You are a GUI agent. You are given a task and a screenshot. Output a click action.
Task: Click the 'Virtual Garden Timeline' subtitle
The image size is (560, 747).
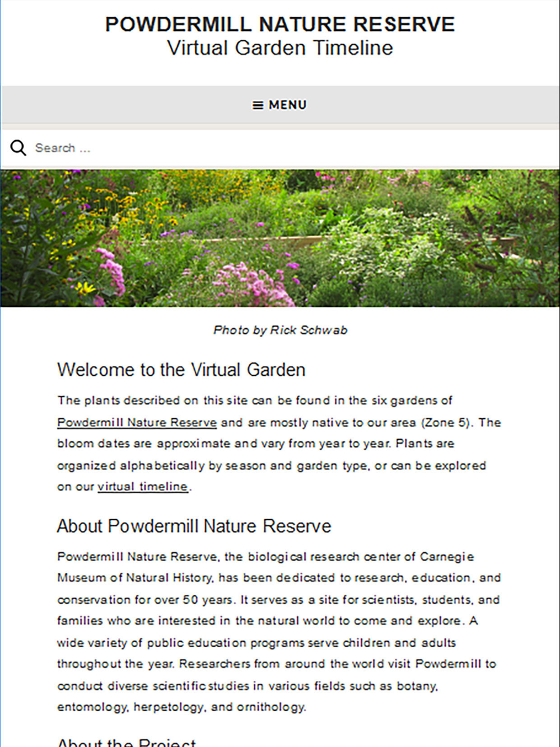point(280,48)
